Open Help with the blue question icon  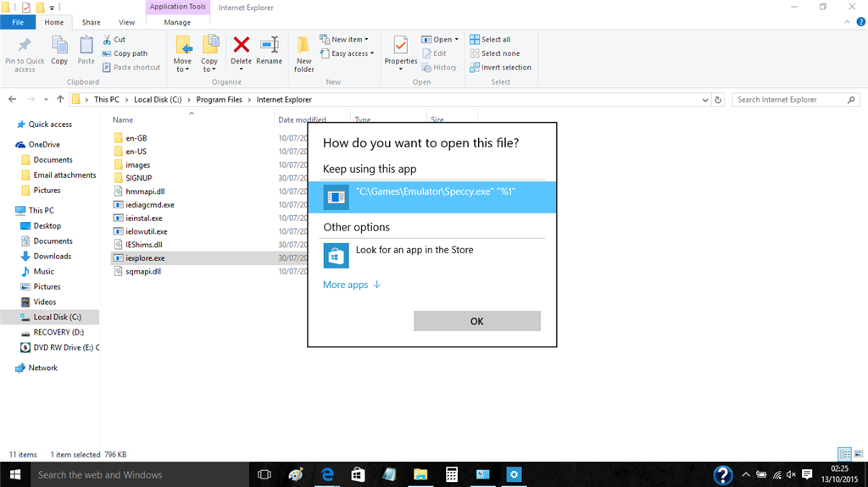tap(861, 22)
